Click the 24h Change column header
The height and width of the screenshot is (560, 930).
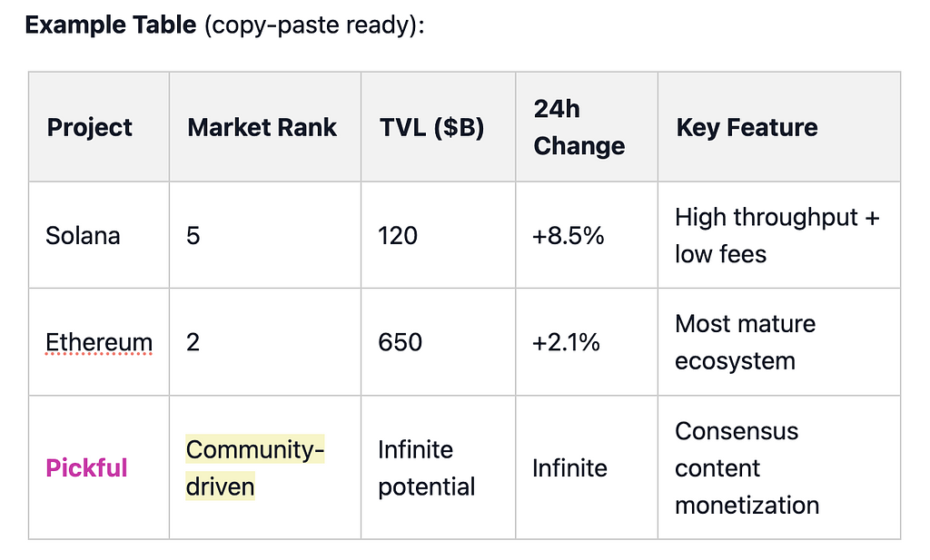point(579,127)
